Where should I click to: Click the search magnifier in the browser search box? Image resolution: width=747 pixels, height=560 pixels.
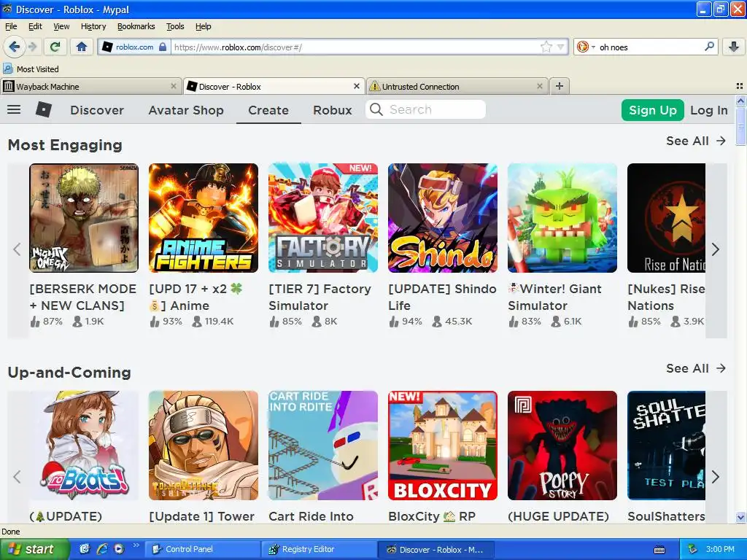coord(709,47)
